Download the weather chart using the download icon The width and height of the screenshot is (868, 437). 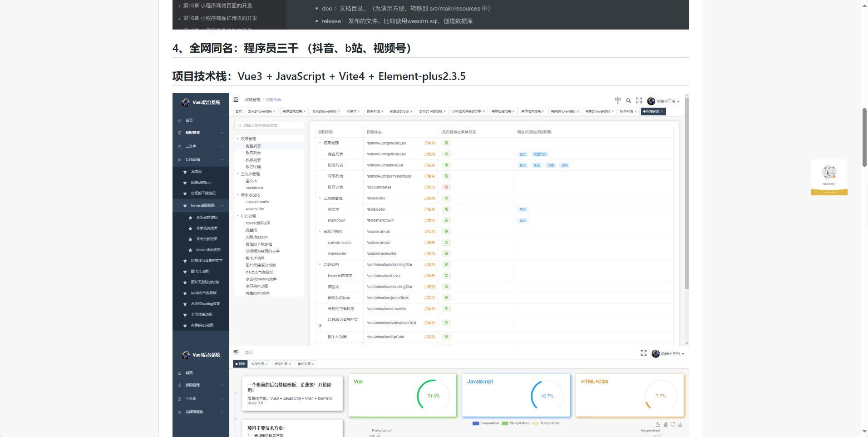click(x=681, y=424)
